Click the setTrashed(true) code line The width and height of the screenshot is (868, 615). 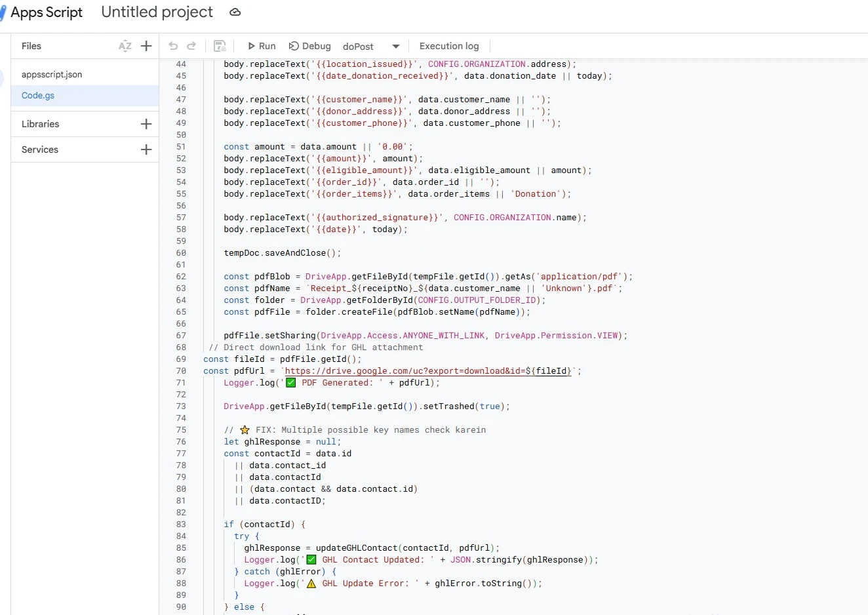click(x=367, y=407)
